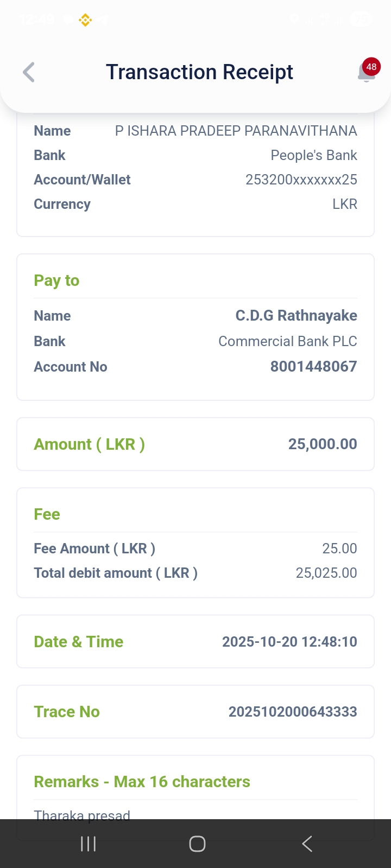The height and width of the screenshot is (868, 391).
Task: Tap the payee account number 8001448067
Action: [x=313, y=367]
